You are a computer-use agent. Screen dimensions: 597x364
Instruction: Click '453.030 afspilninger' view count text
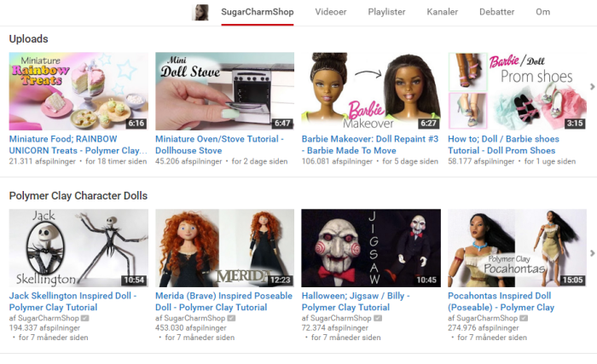tap(191, 328)
